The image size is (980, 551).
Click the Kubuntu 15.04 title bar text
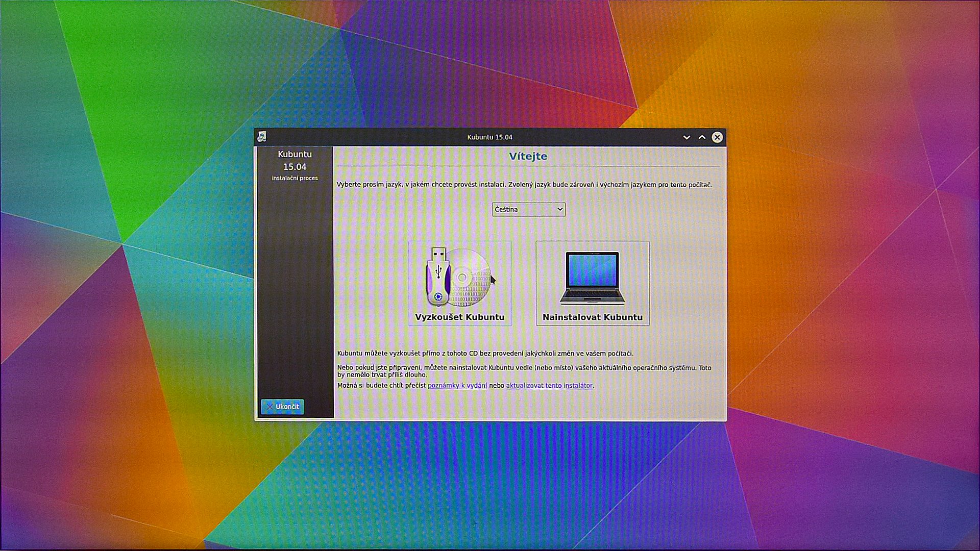click(490, 137)
